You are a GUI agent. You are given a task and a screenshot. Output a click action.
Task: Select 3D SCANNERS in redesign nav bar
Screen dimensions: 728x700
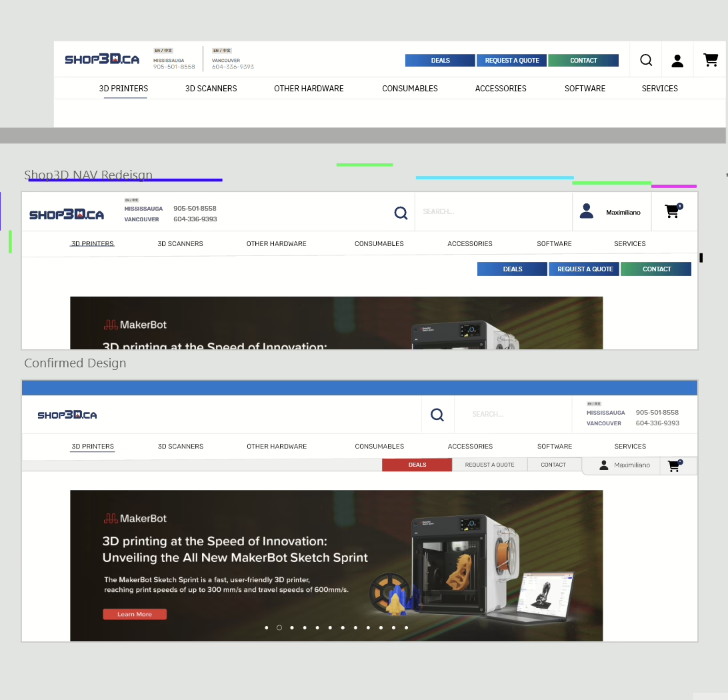(180, 244)
